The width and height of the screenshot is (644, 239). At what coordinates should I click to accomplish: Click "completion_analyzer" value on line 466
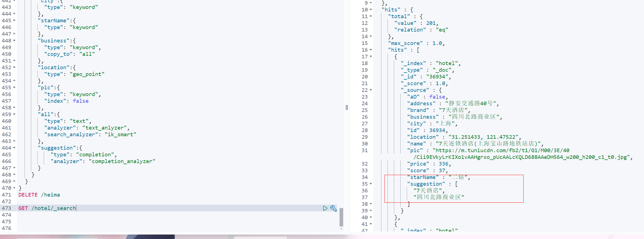(122, 161)
